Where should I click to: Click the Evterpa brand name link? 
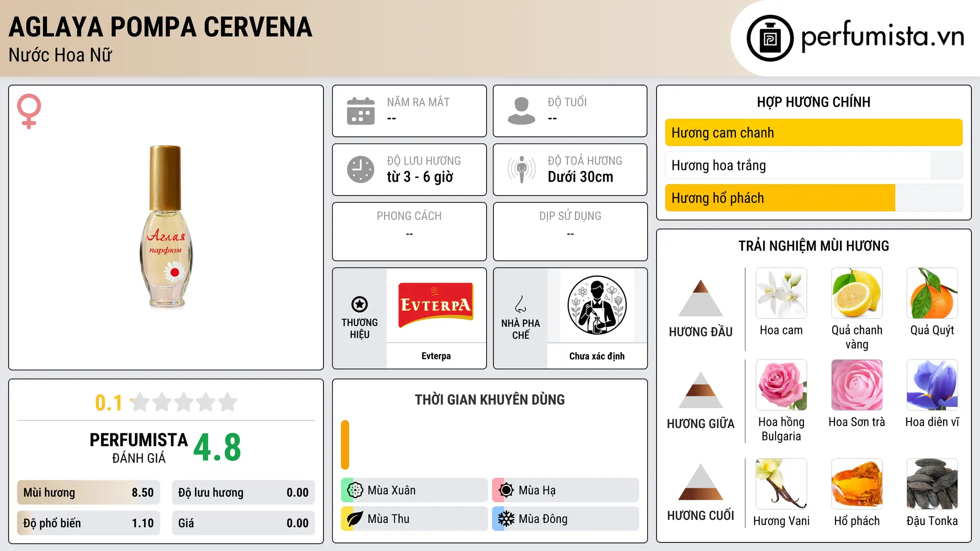tap(436, 356)
